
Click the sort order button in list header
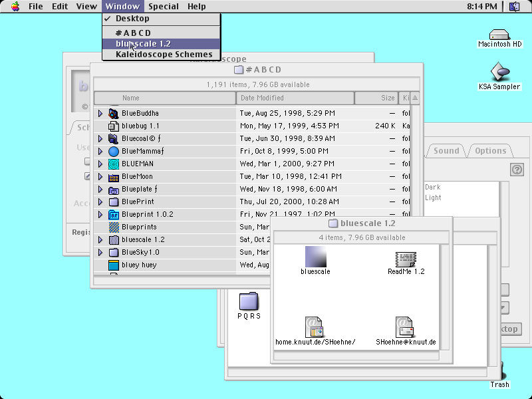[x=414, y=98]
